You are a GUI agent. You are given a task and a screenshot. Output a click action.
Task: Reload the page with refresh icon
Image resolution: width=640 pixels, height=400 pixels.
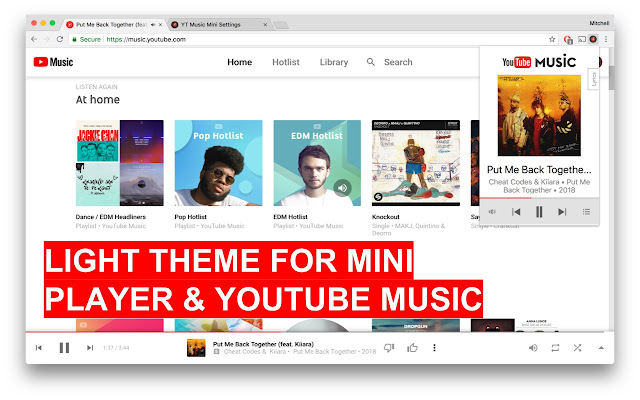tap(60, 39)
